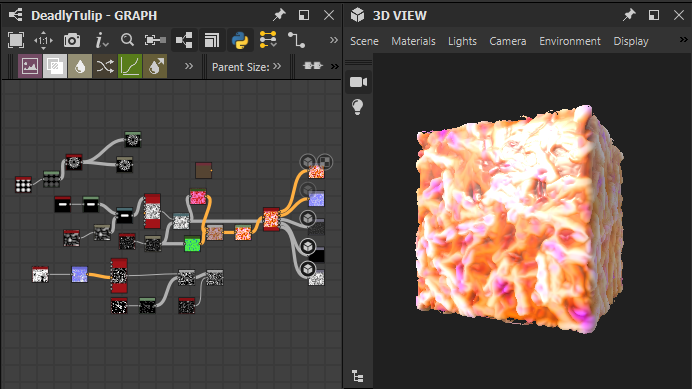
Task: Open the Environment menu
Action: tap(570, 41)
